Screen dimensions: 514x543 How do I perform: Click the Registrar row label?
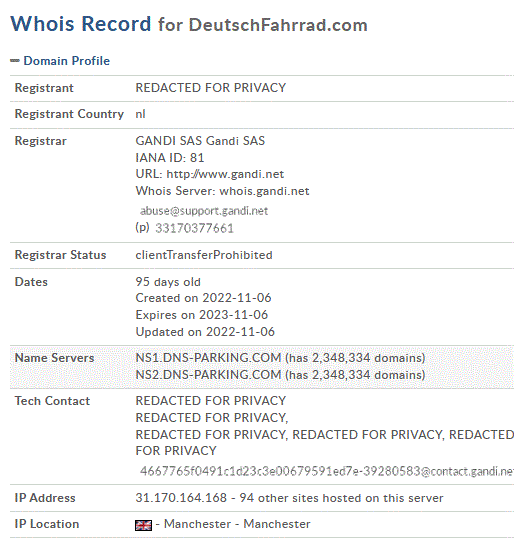coord(41,141)
